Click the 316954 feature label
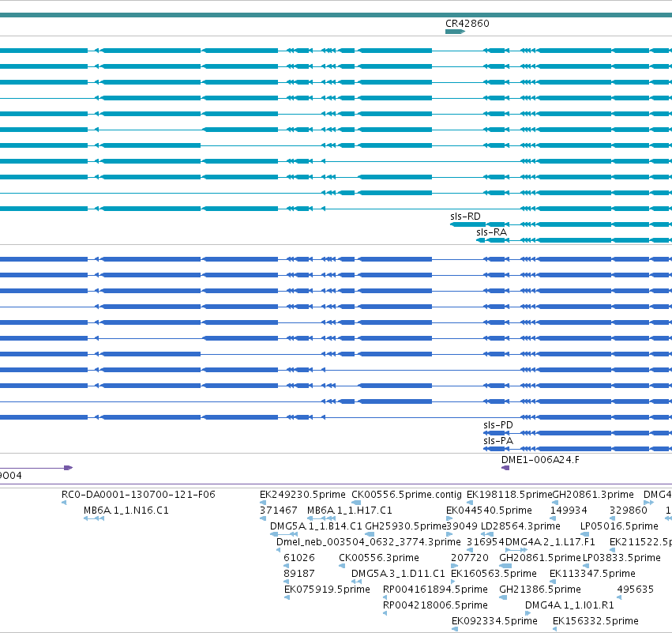Screen dimensions: 672x633 (x=486, y=542)
